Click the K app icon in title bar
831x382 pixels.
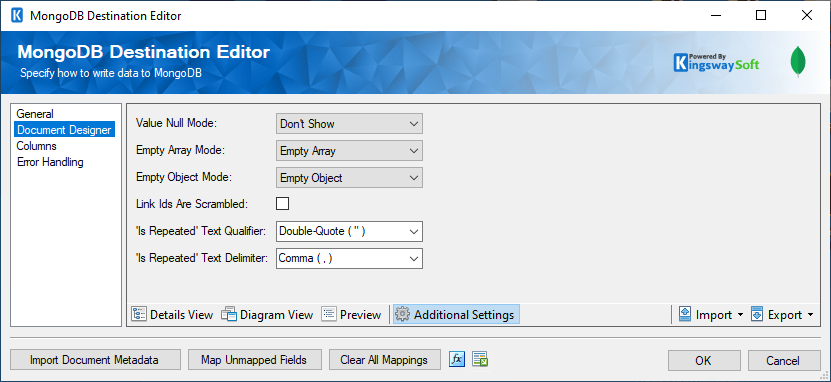(17, 15)
